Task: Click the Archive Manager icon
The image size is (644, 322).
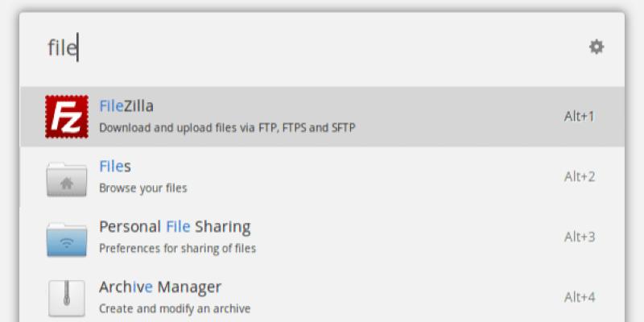Action: [x=67, y=298]
